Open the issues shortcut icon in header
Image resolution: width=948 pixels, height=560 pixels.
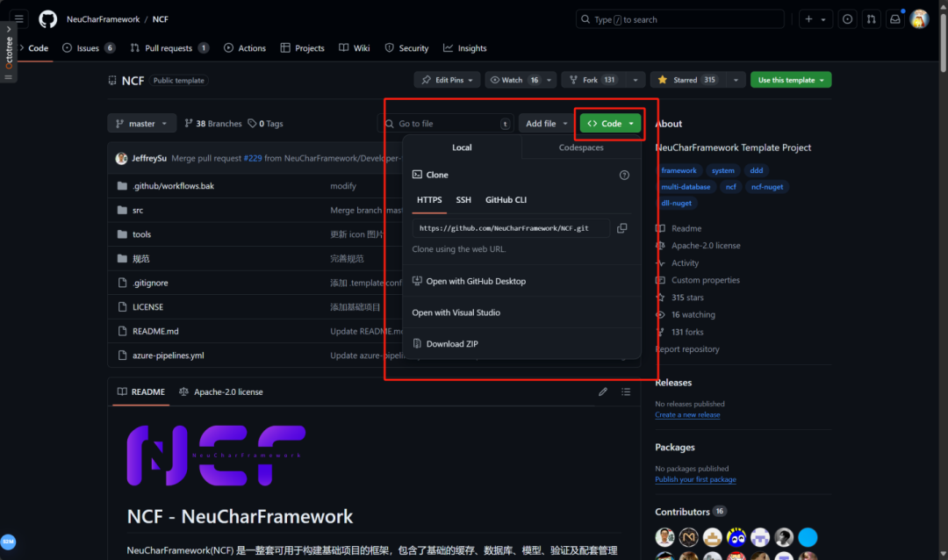(848, 19)
